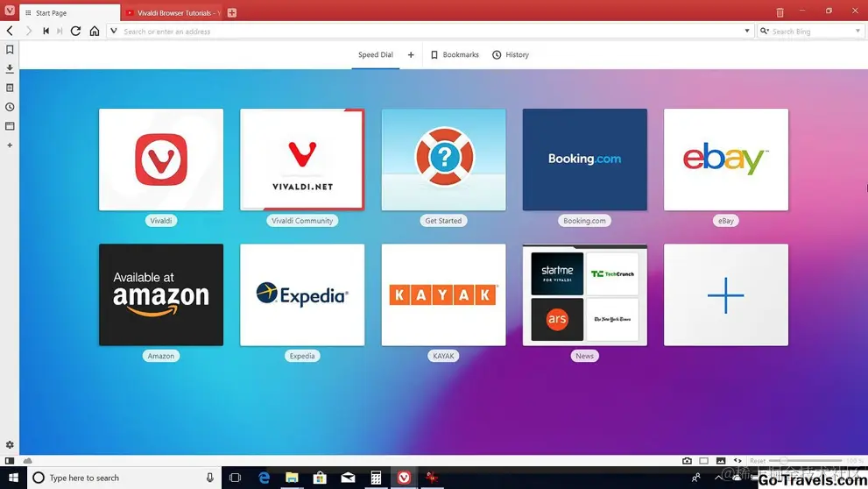
Task: Open the closed tabs trash can
Action: tap(780, 12)
